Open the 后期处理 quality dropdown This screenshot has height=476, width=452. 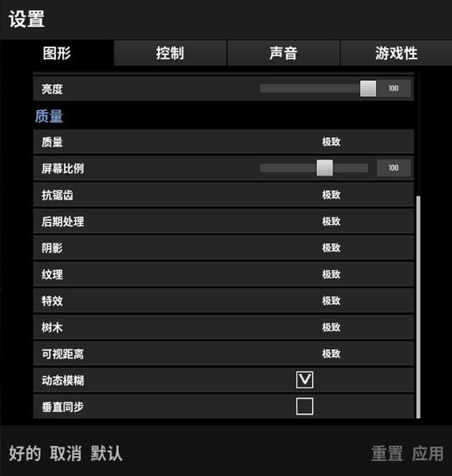(331, 221)
